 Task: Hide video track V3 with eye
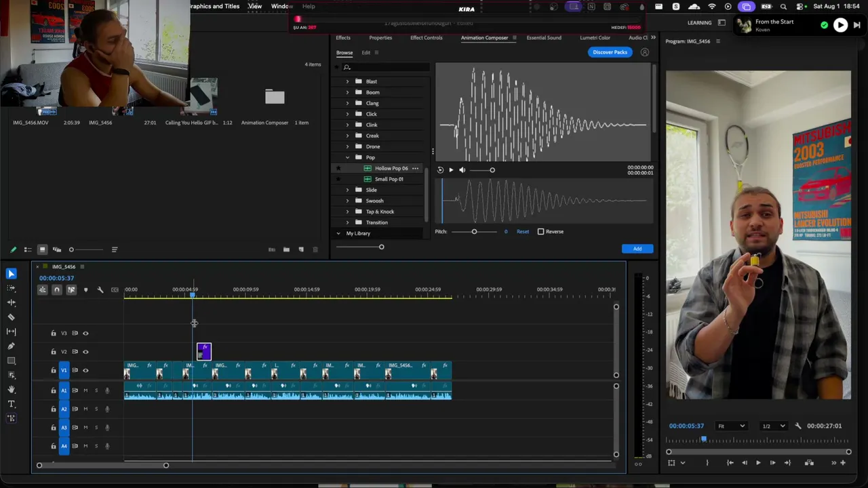[85, 333]
